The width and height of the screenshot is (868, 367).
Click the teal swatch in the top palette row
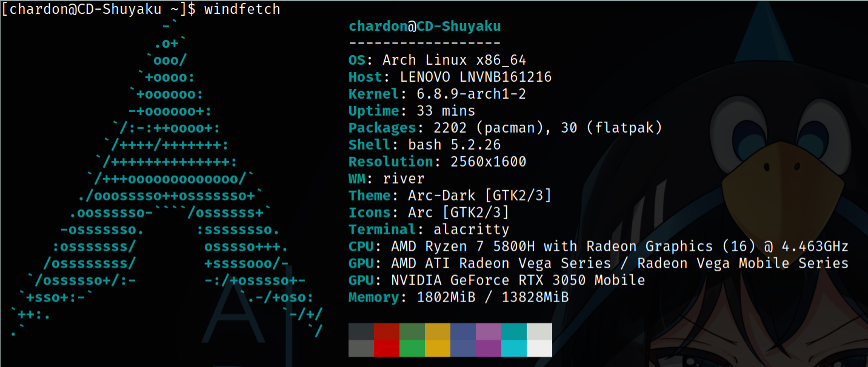click(514, 331)
